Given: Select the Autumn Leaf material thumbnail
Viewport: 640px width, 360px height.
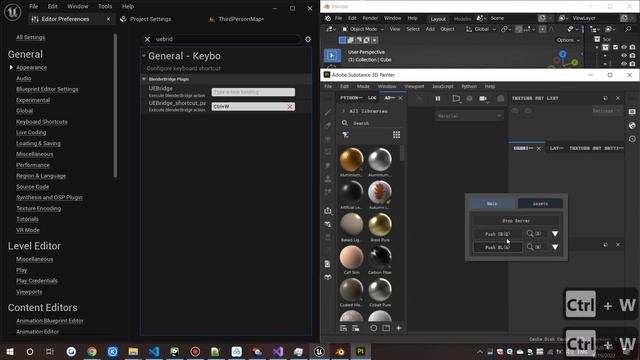Looking at the screenshot, I should 380,192.
